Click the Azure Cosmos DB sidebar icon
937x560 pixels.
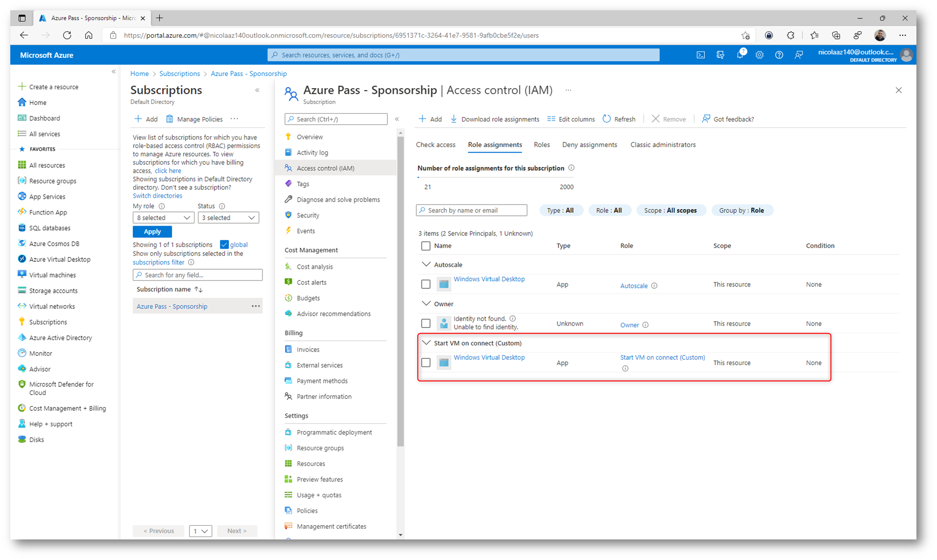click(x=22, y=243)
